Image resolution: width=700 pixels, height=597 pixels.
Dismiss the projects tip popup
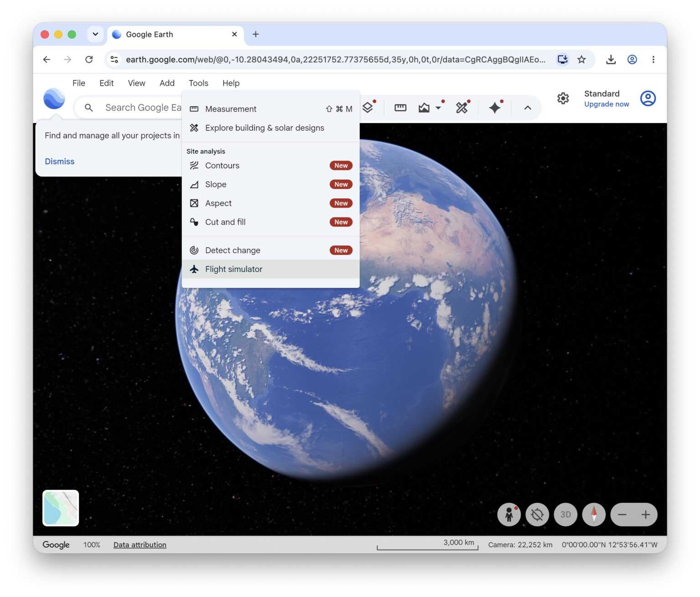(x=60, y=162)
